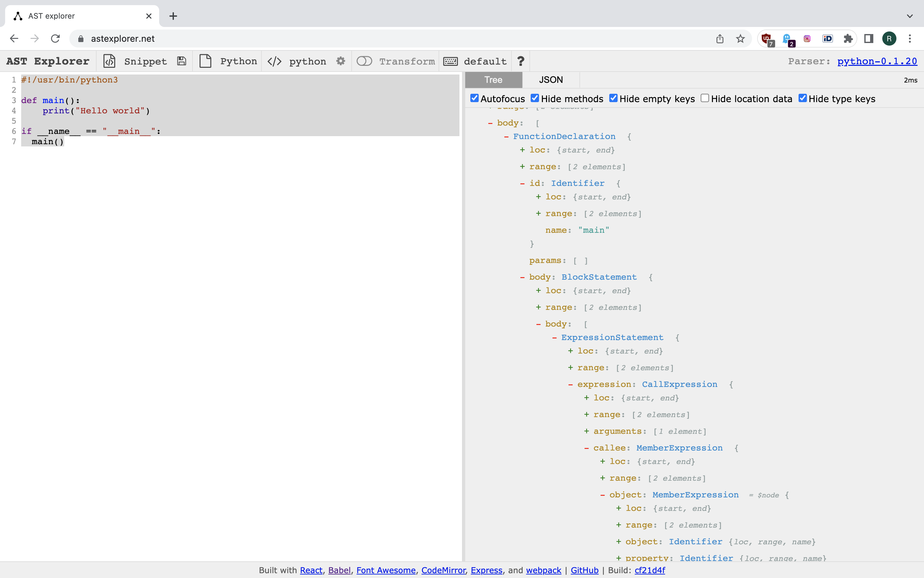
Task: Open the Snippet menu
Action: click(x=145, y=61)
